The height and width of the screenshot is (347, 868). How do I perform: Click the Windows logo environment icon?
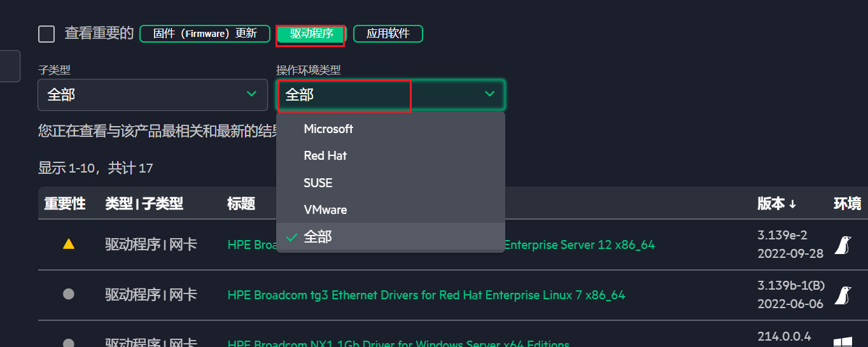click(843, 342)
